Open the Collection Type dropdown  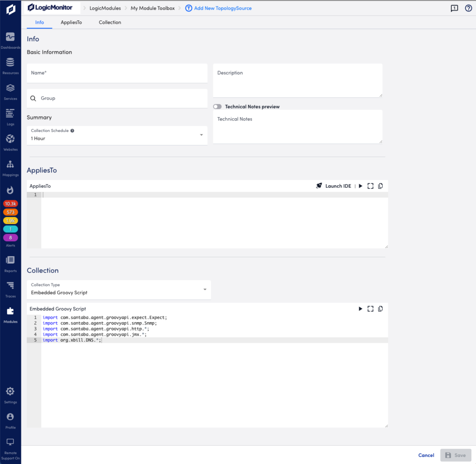point(119,290)
